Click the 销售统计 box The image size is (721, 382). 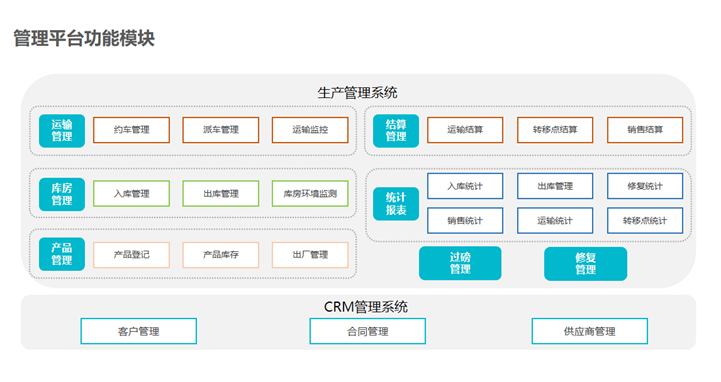pos(465,221)
